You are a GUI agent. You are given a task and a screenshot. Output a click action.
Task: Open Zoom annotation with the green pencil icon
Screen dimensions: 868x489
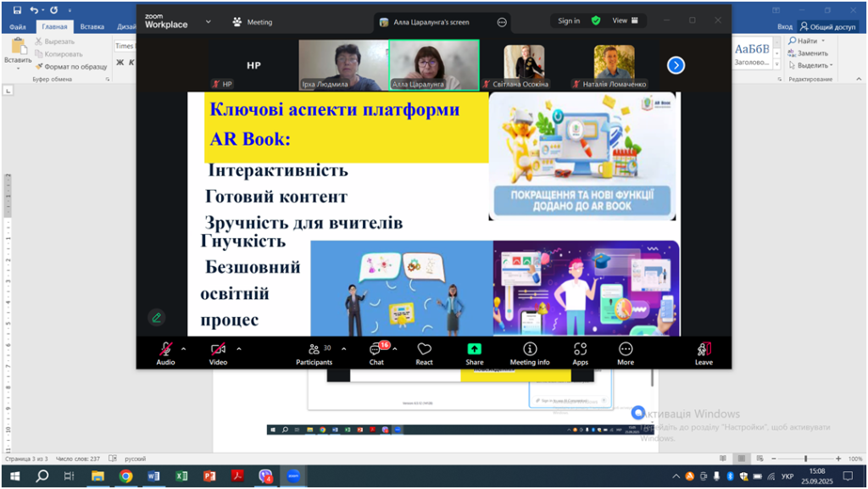coord(157,318)
